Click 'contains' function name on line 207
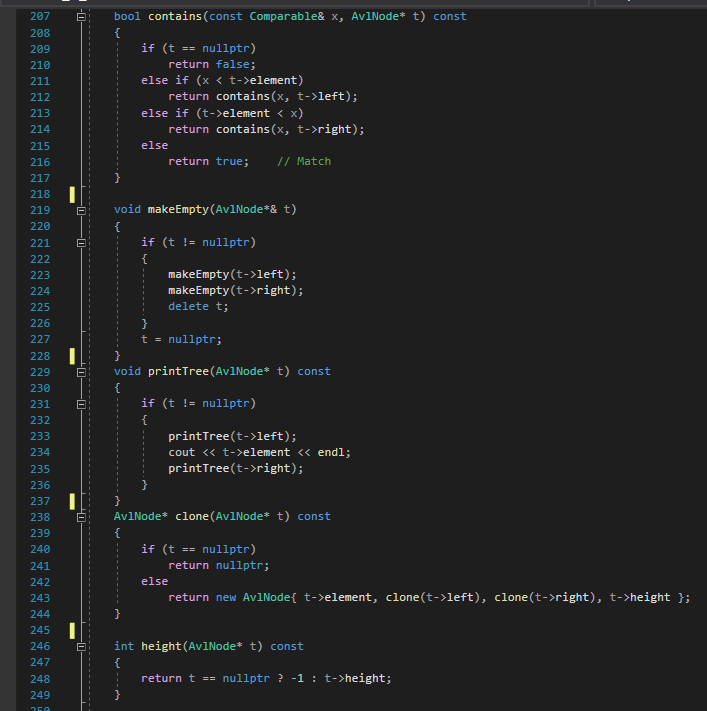Screen dimensions: 707x711 (x=175, y=16)
